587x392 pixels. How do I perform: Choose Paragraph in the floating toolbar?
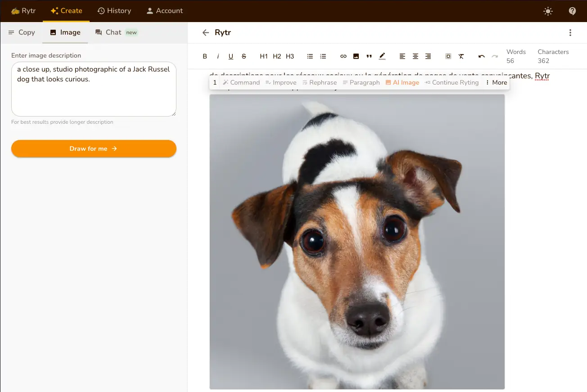click(x=361, y=82)
